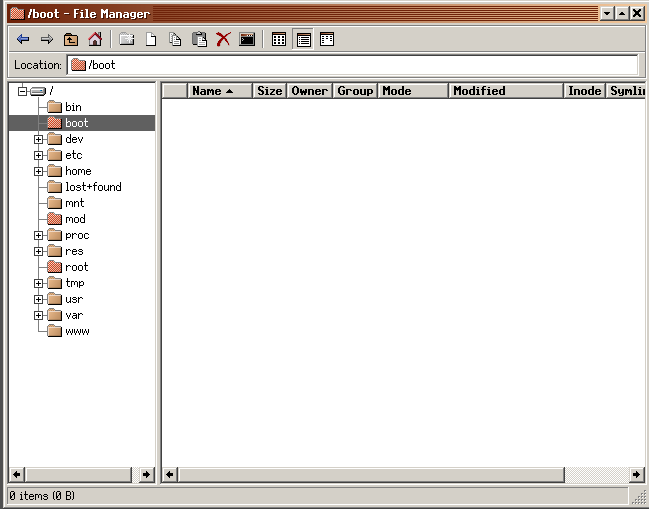Expand the var folder
This screenshot has height=509, width=649.
pos(38,316)
